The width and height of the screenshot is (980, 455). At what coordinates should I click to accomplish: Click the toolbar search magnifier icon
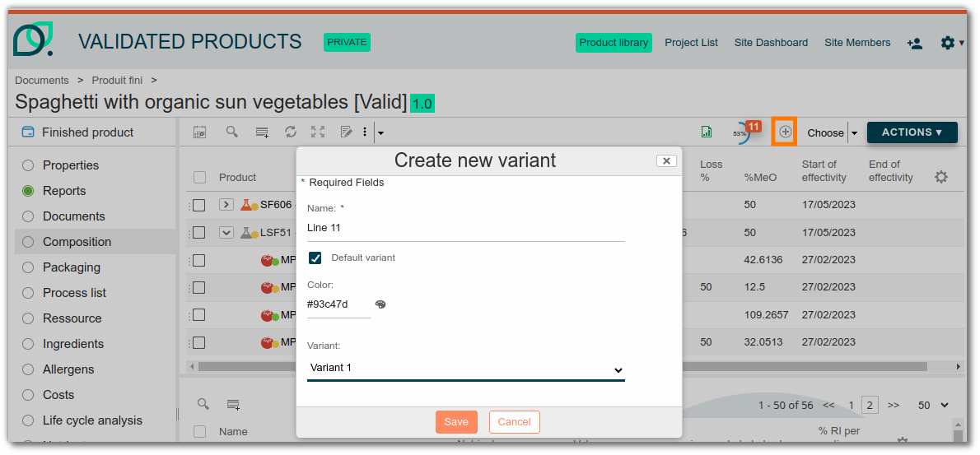(232, 132)
